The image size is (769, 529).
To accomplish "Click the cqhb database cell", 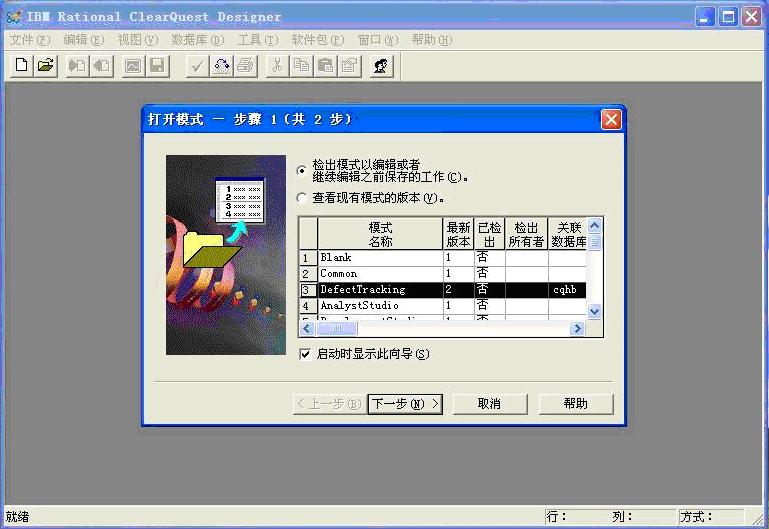I will click(x=567, y=290).
